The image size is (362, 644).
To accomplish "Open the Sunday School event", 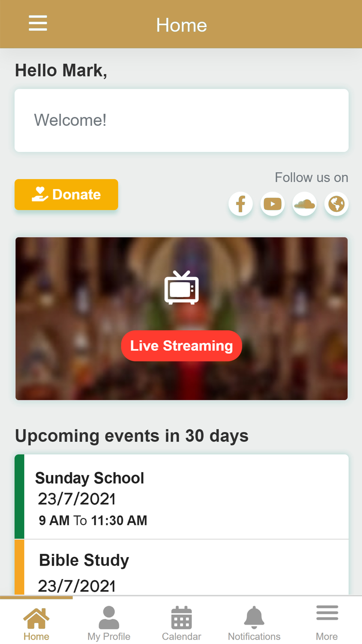I will pyautogui.click(x=181, y=497).
